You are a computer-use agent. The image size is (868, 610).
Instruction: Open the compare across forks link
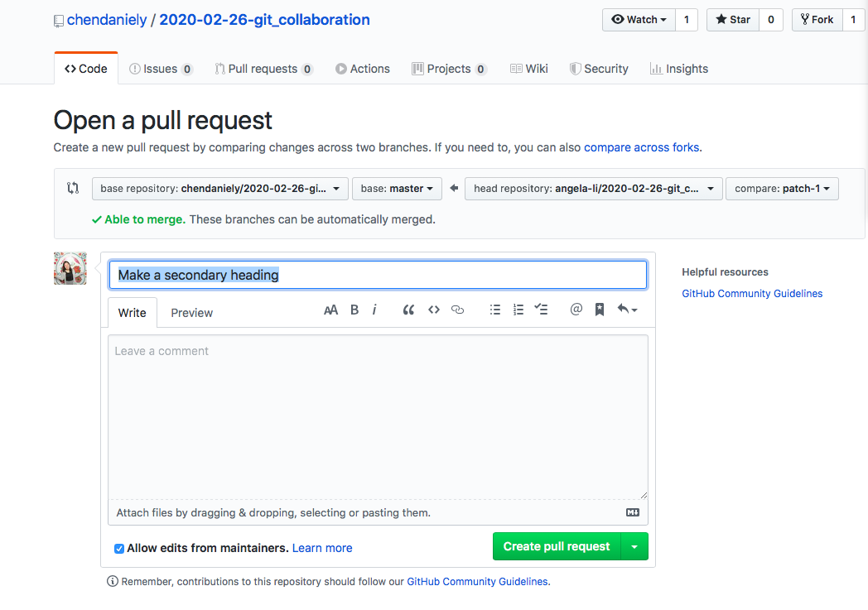click(641, 147)
